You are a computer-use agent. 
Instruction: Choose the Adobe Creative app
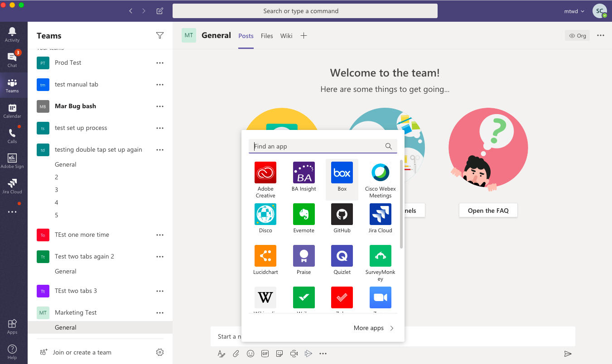click(265, 180)
